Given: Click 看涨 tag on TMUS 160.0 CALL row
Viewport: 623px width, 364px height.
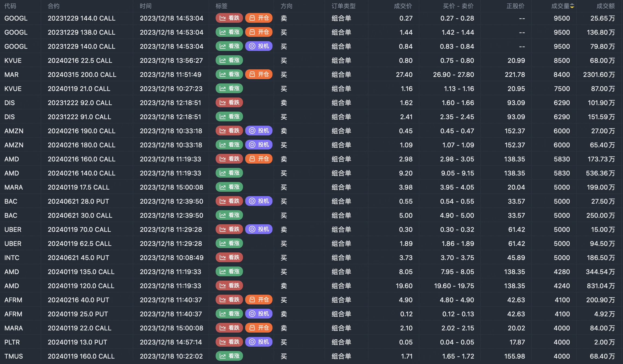Looking at the screenshot, I should (229, 356).
